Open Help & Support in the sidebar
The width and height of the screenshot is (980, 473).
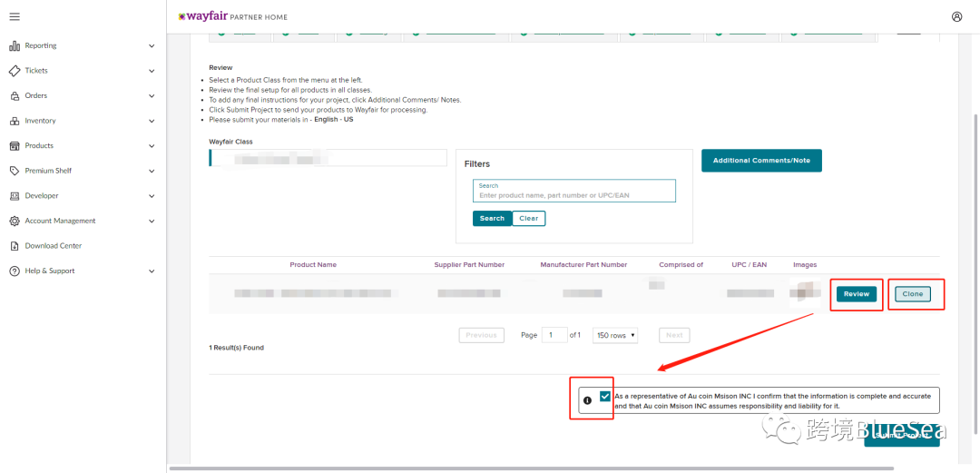point(49,271)
